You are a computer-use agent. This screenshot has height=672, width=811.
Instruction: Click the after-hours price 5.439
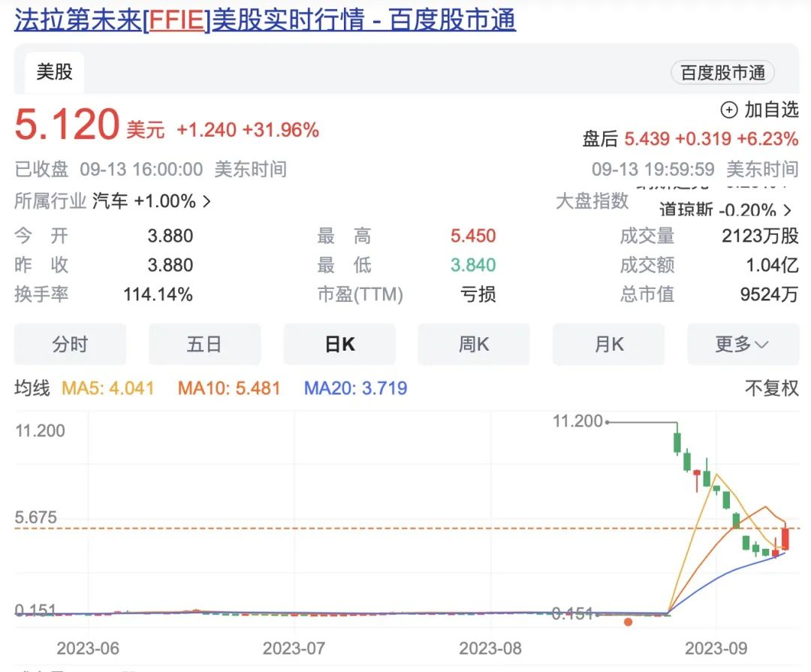click(647, 139)
